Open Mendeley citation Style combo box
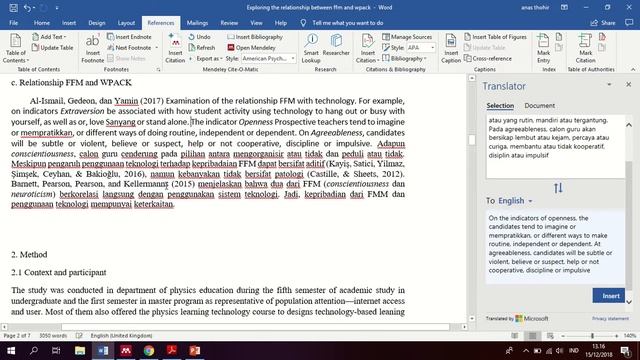The width and height of the screenshot is (640, 360). pyautogui.click(x=268, y=59)
